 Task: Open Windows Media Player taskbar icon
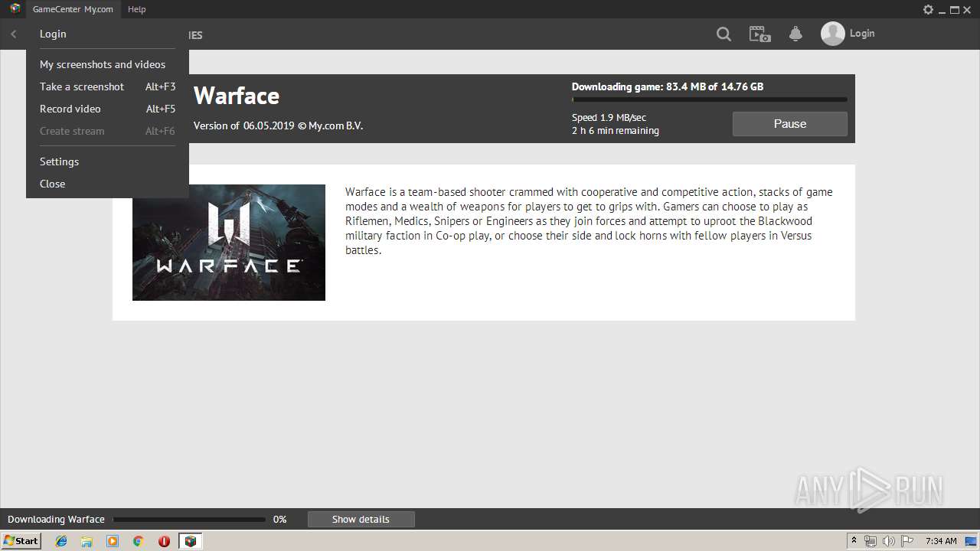click(113, 541)
